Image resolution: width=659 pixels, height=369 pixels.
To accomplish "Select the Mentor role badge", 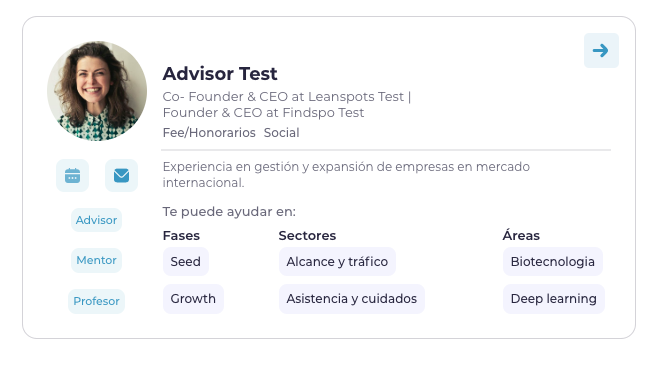I will pyautogui.click(x=96, y=260).
